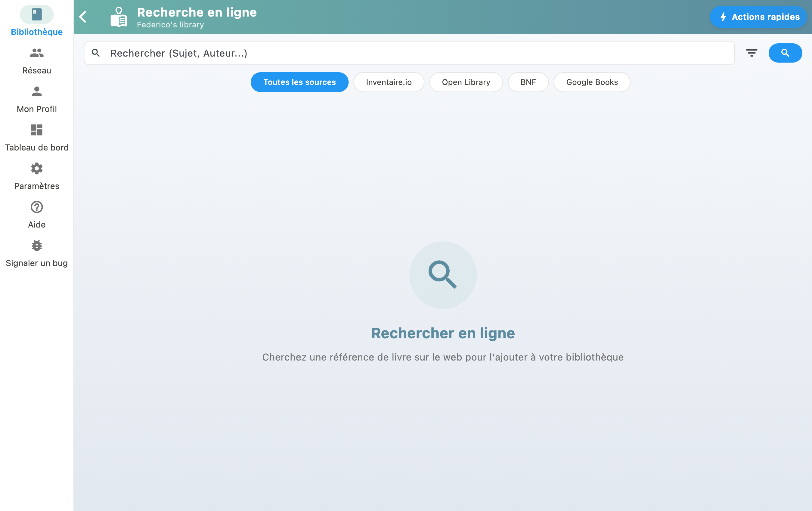Keep Toutes les sources selected

(299, 82)
